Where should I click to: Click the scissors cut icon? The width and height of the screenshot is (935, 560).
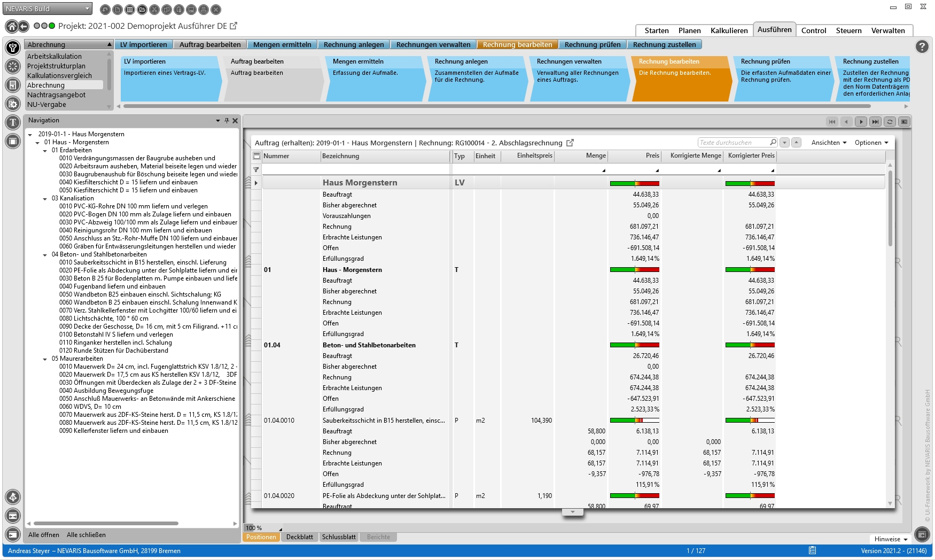[x=154, y=10]
